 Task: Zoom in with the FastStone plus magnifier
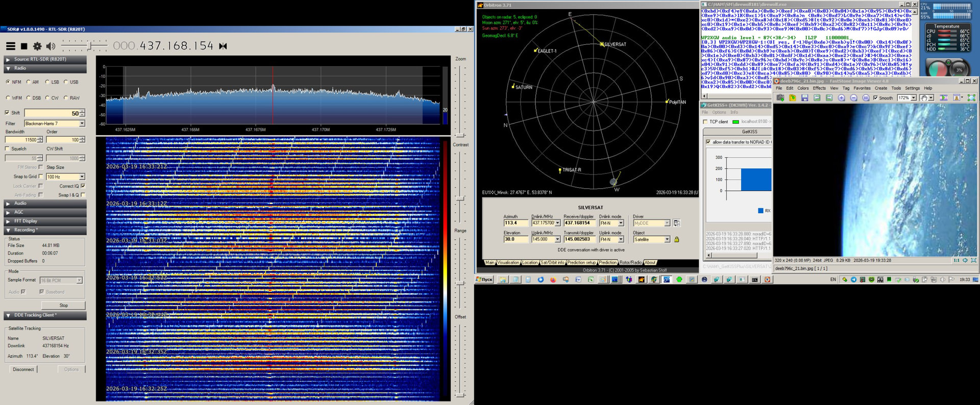click(x=841, y=98)
